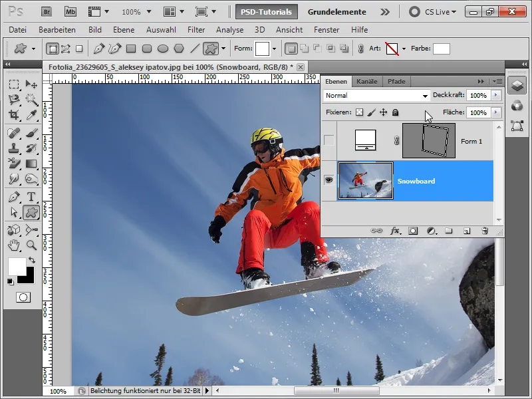Enable Shape Layers mode in options bar
The image size is (532, 399).
[x=53, y=49]
